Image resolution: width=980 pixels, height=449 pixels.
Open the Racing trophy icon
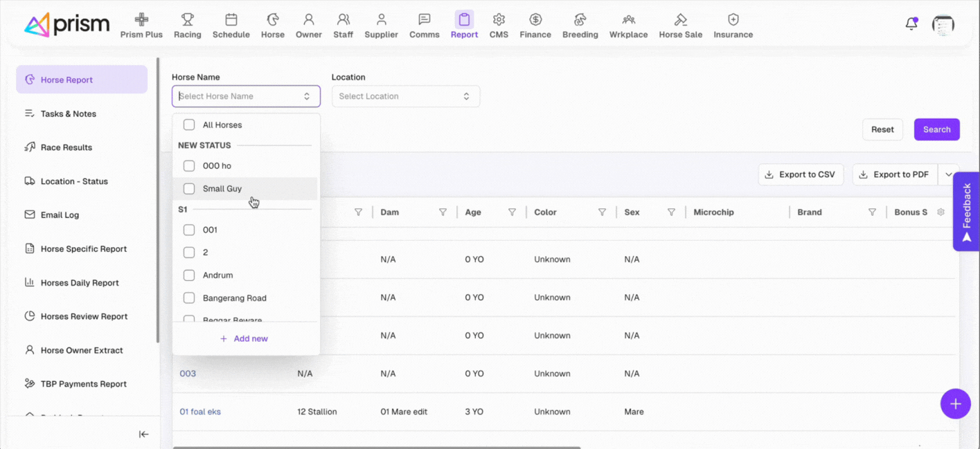click(187, 19)
